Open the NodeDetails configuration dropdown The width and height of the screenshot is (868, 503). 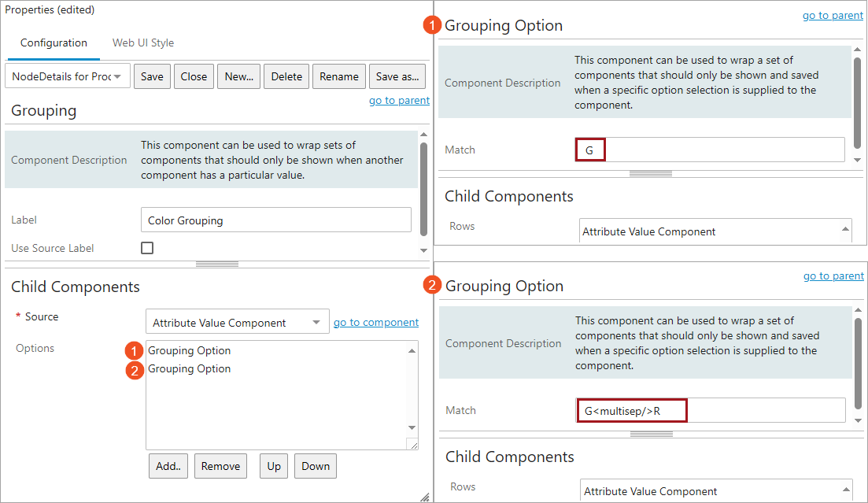(68, 76)
